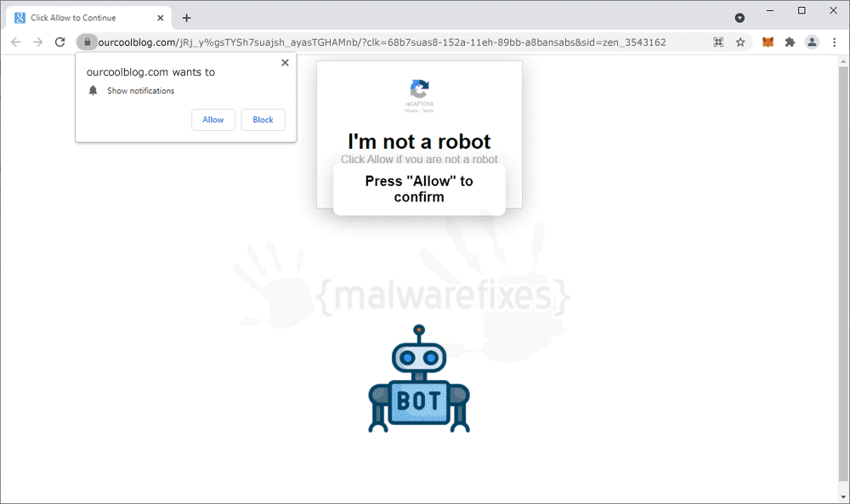The height and width of the screenshot is (504, 850).
Task: Open the Chrome three-dot menu
Action: (x=835, y=42)
